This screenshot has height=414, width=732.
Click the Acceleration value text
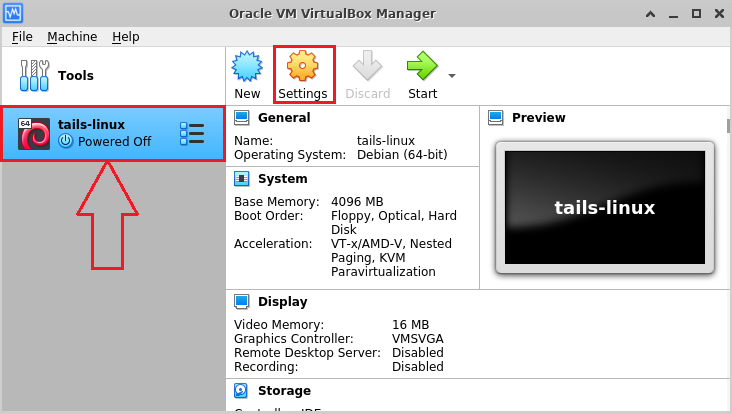click(391, 258)
